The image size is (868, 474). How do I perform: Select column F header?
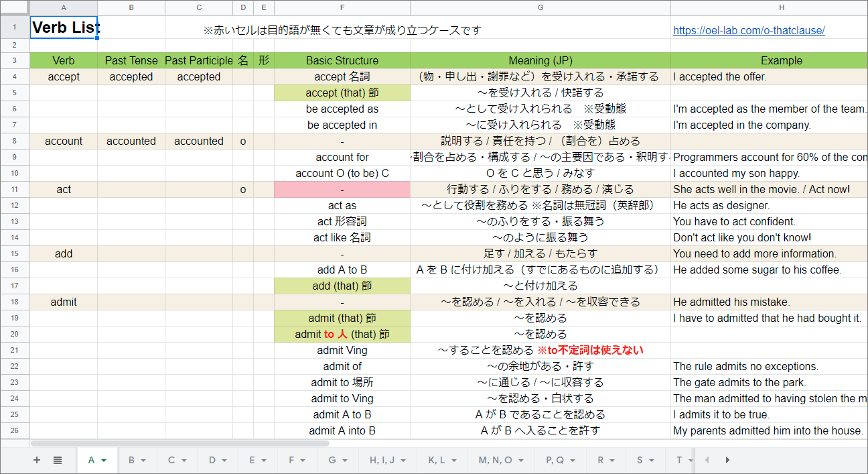click(x=342, y=7)
